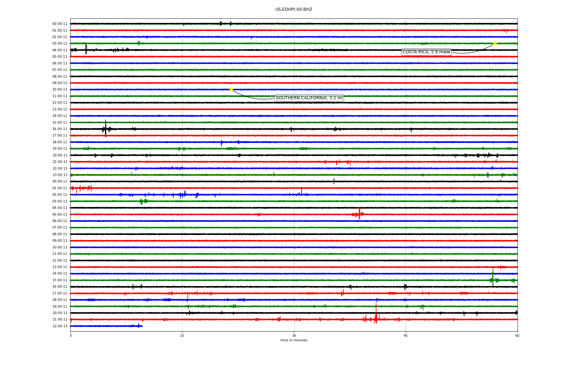This screenshot has width=588, height=368.
Task: Click the SOUTHERN CALIFORNIA, 3.2 ml label
Action: point(309,98)
